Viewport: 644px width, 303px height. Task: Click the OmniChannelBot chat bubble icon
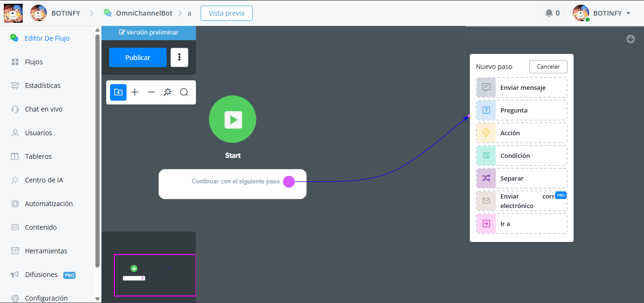tap(108, 13)
